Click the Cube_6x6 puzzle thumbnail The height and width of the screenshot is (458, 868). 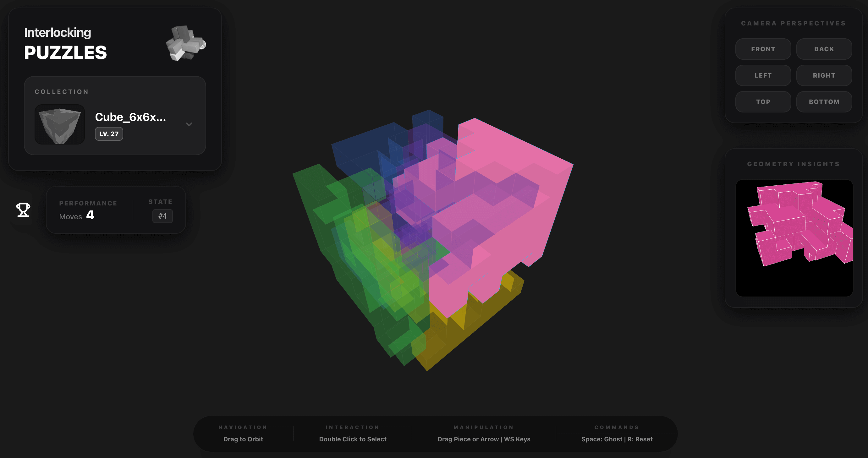point(60,124)
